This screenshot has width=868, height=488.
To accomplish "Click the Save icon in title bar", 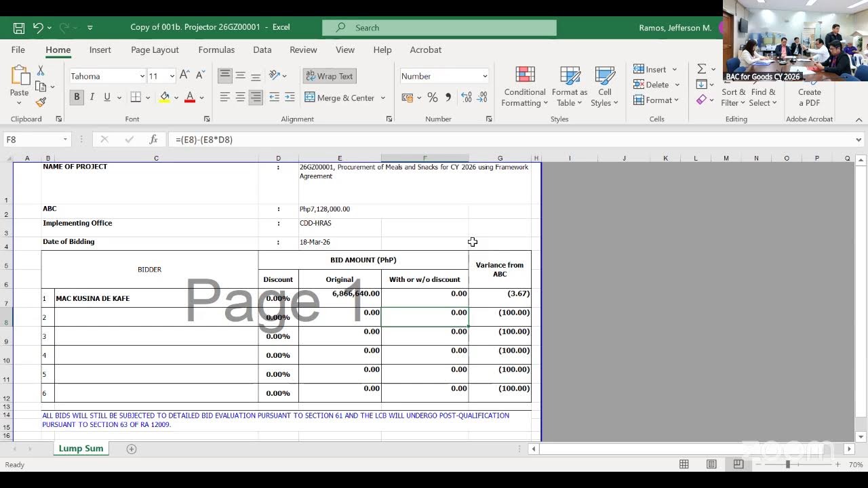I will 19,28.
